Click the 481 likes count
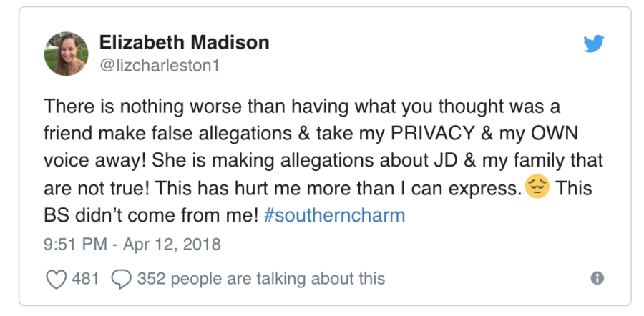Viewport: 644px width, 316px height. pyautogui.click(x=85, y=279)
